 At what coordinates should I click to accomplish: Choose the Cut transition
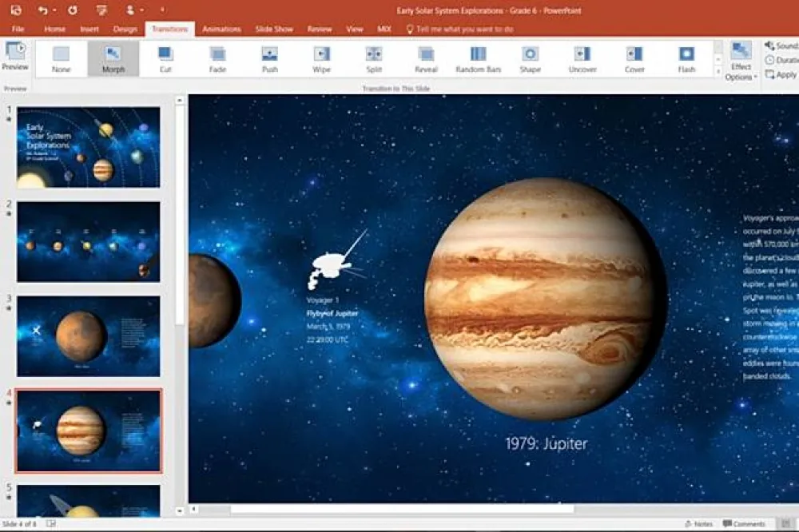(165, 59)
